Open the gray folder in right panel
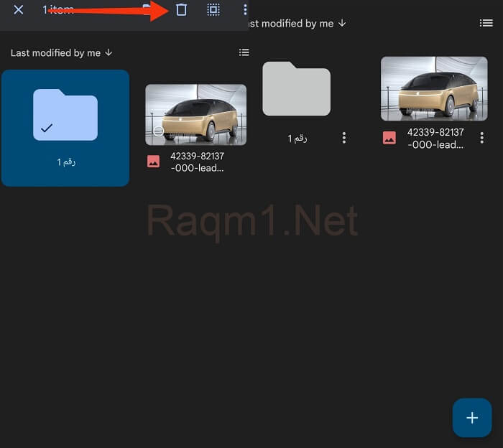Image resolution: width=503 pixels, height=448 pixels. click(x=296, y=89)
